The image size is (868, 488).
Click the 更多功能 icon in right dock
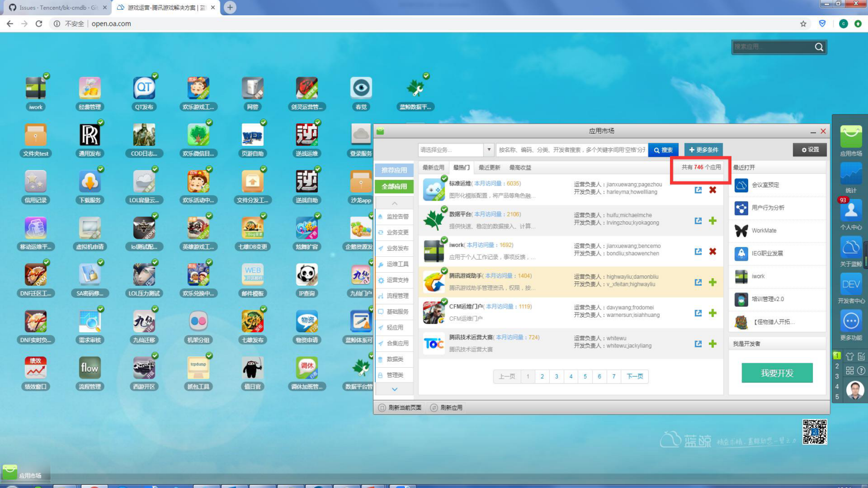pyautogui.click(x=850, y=322)
